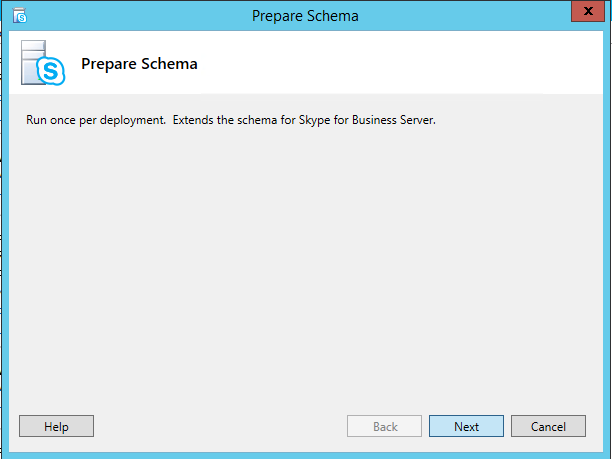The height and width of the screenshot is (459, 612).
Task: Click the blank gray strip below the Cancel button
Action: click(x=548, y=445)
